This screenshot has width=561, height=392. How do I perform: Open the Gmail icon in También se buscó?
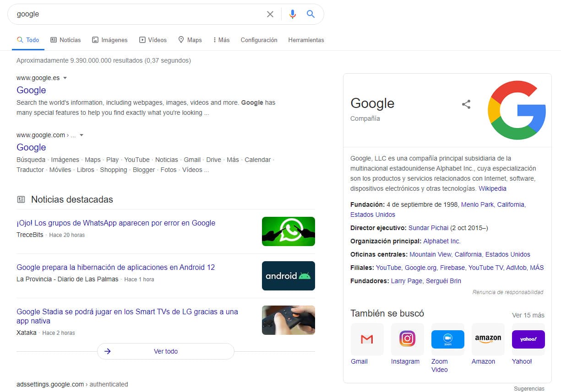pyautogui.click(x=367, y=339)
